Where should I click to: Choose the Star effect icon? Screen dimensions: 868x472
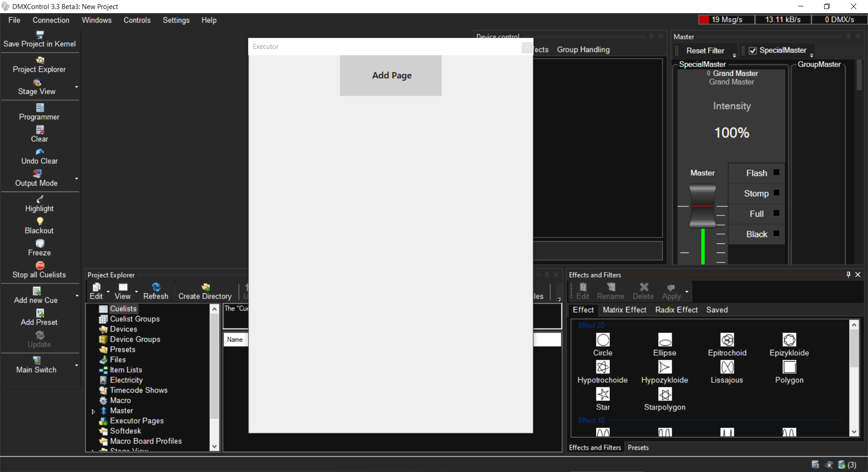point(603,395)
